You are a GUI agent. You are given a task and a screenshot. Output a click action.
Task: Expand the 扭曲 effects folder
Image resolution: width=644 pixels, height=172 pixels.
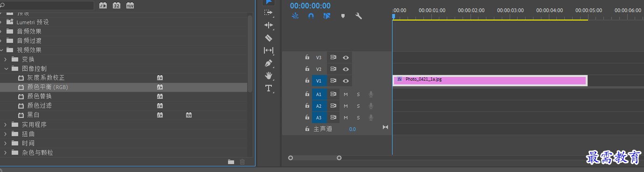point(6,134)
